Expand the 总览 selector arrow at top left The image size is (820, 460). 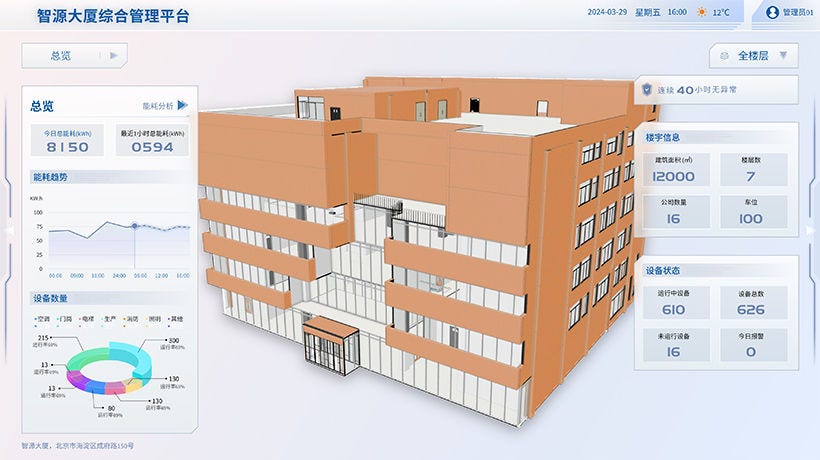pyautogui.click(x=114, y=56)
